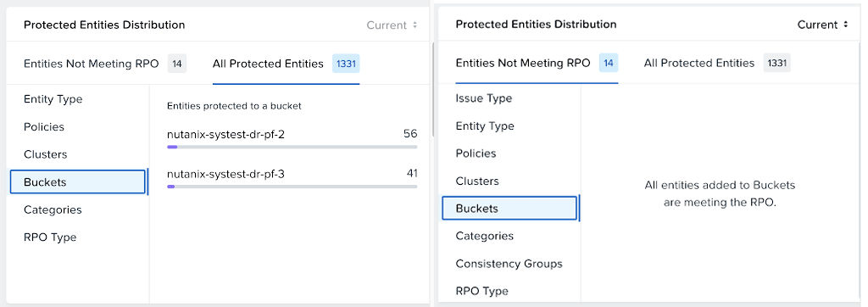The height and width of the screenshot is (307, 868).
Task: Click the count 56 for dr-pf-2
Action: (410, 133)
